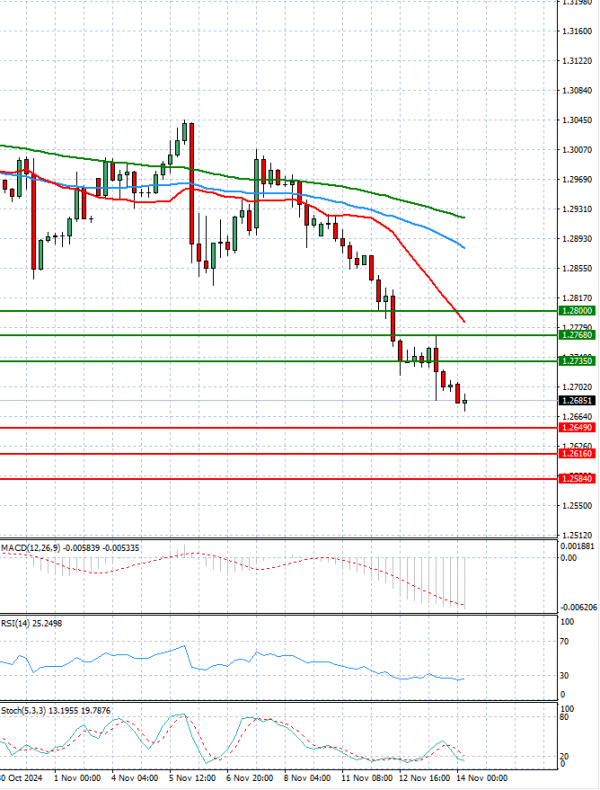600x790 pixels.
Task: Click the 1.29690 price scale value
Action: [x=577, y=179]
